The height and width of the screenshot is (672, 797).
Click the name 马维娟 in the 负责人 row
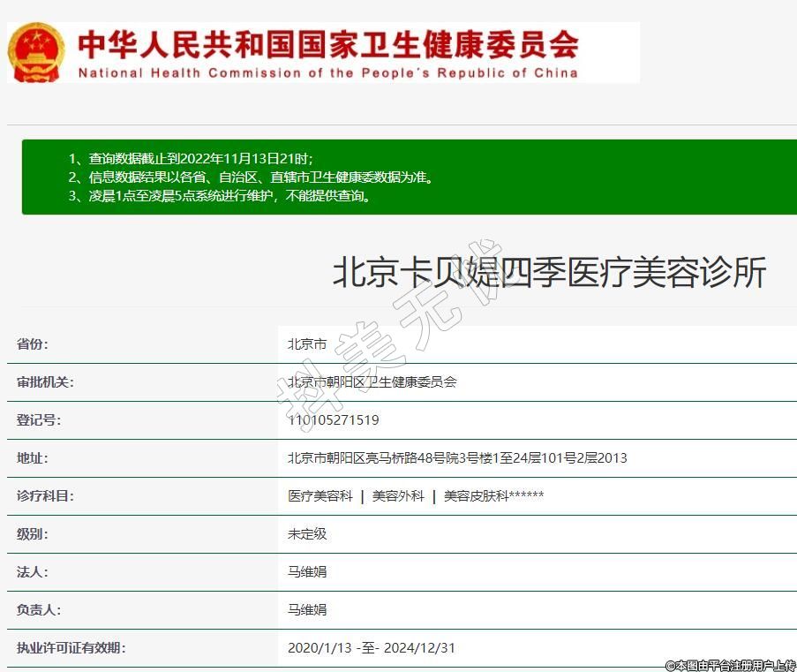[x=307, y=610]
